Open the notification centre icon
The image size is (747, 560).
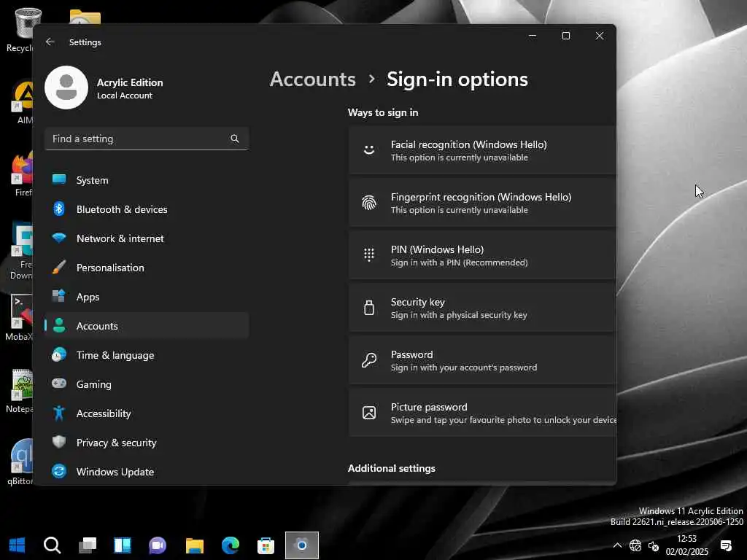726,545
